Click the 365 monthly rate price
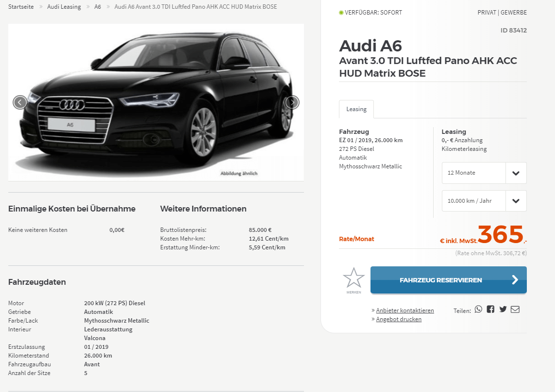Viewport: 555px width, 392px height. click(500, 234)
